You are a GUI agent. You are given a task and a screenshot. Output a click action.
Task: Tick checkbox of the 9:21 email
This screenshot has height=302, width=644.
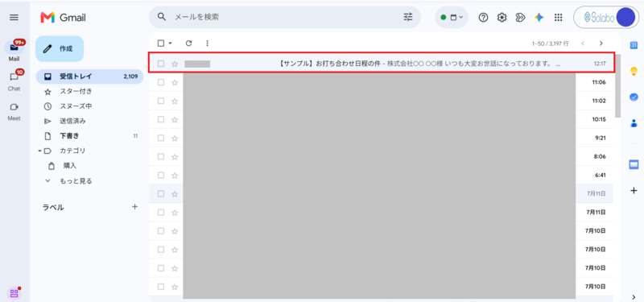tap(161, 138)
